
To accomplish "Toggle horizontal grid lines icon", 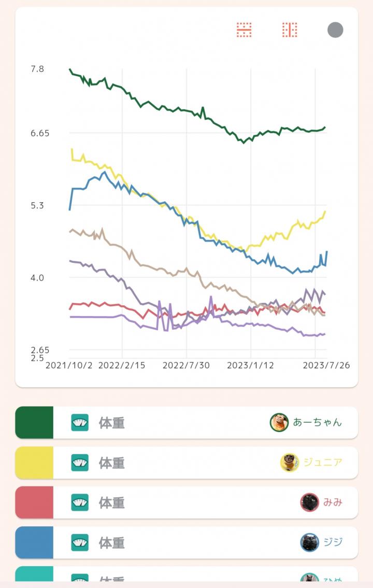I will click(x=244, y=30).
